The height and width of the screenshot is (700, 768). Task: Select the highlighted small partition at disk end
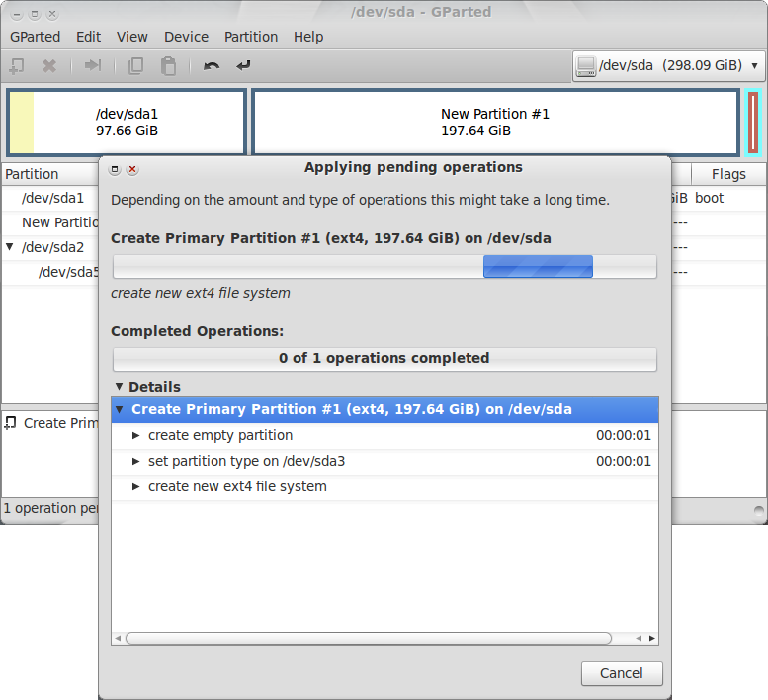coord(753,123)
